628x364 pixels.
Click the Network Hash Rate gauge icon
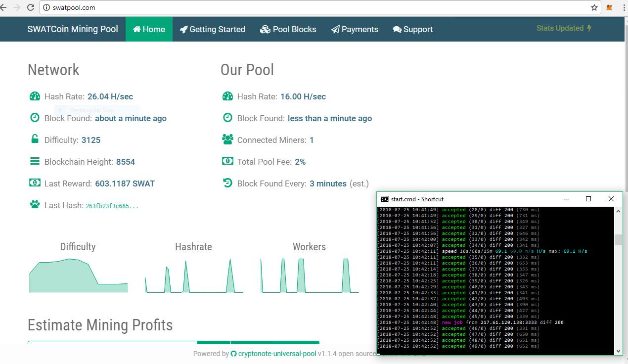coord(35,96)
